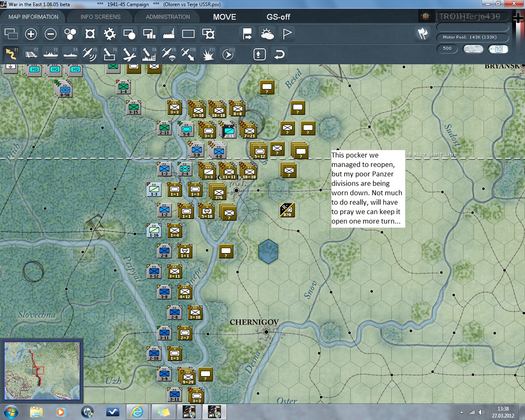Zoom out of the map

coord(50,34)
